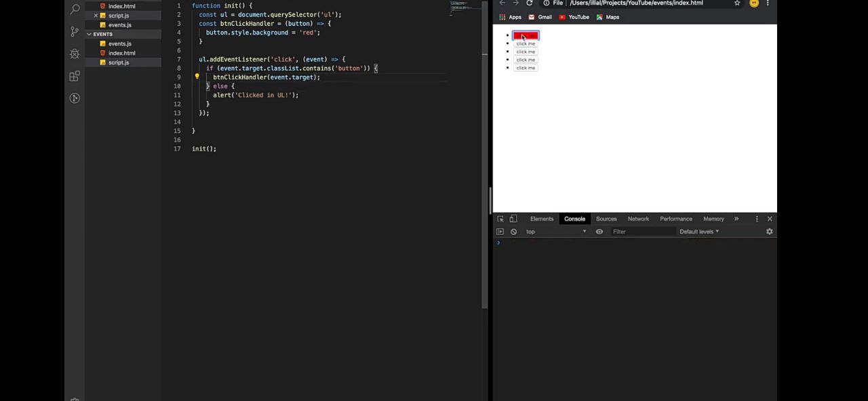868x401 pixels.
Task: Open index.html under the EVENTS folder
Action: point(122,53)
